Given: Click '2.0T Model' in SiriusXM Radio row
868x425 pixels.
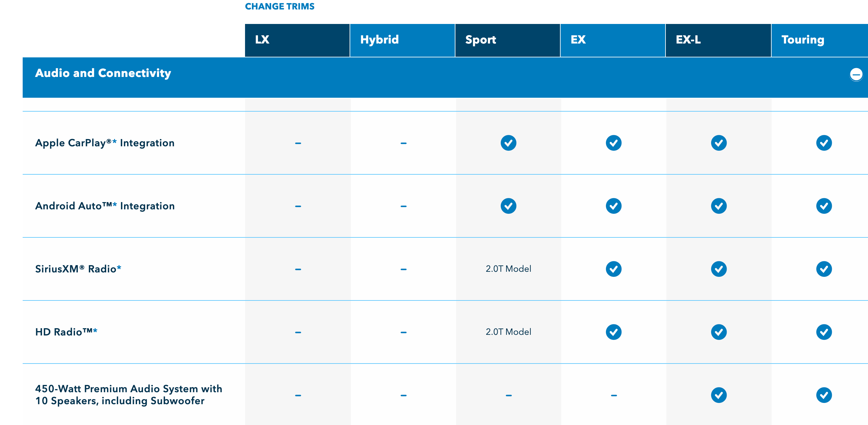Looking at the screenshot, I should tap(508, 269).
